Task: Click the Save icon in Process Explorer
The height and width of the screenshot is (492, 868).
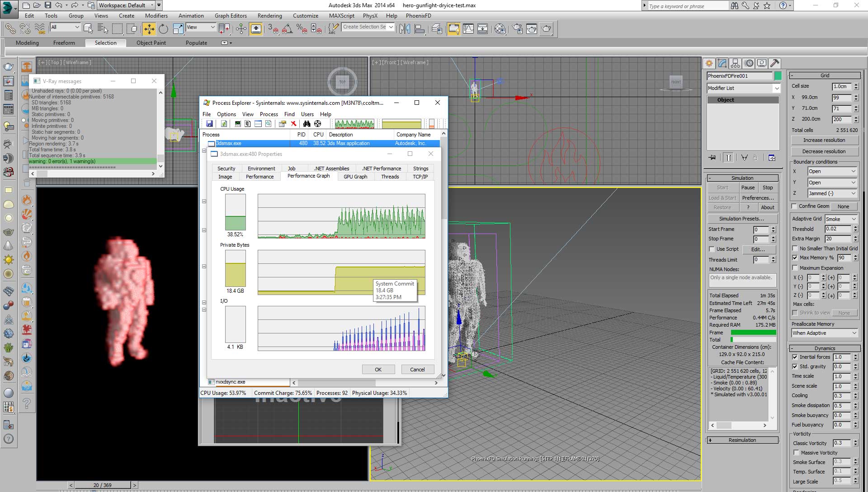Action: [x=209, y=124]
